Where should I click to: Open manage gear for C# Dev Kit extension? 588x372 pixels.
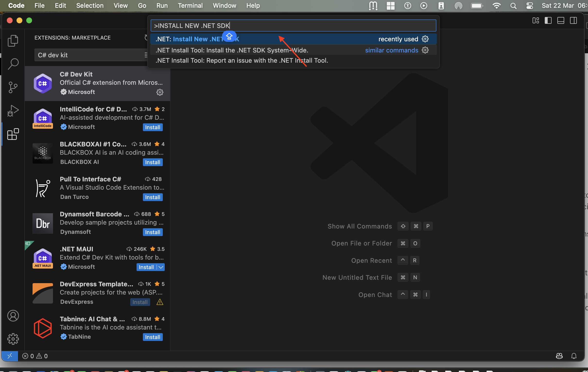click(x=160, y=92)
